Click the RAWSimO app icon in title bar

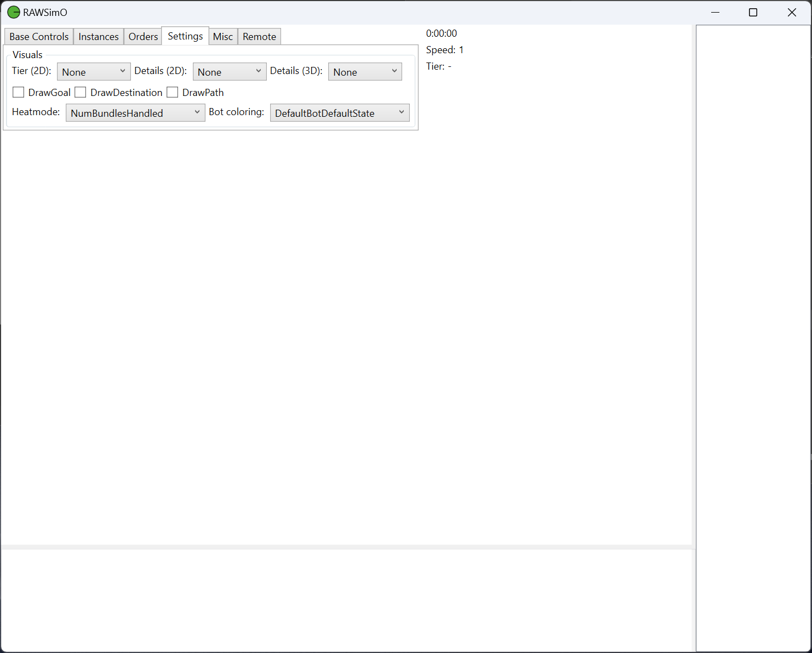click(x=14, y=12)
